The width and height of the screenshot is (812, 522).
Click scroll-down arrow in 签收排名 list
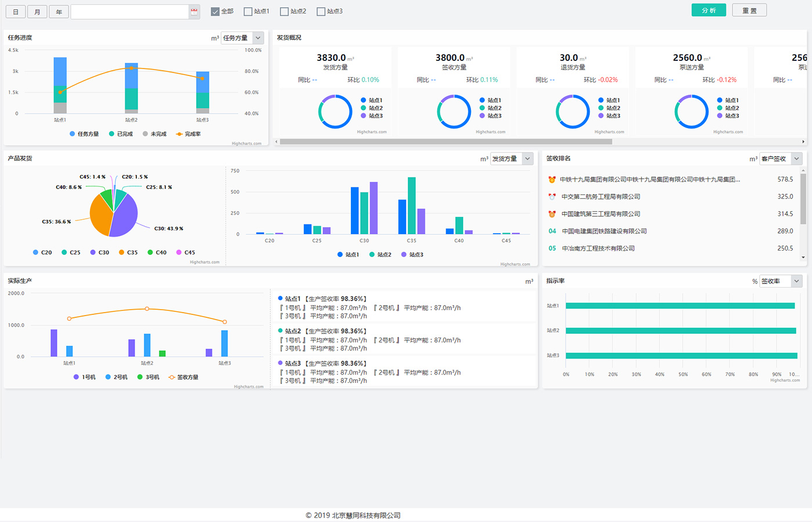(x=803, y=257)
